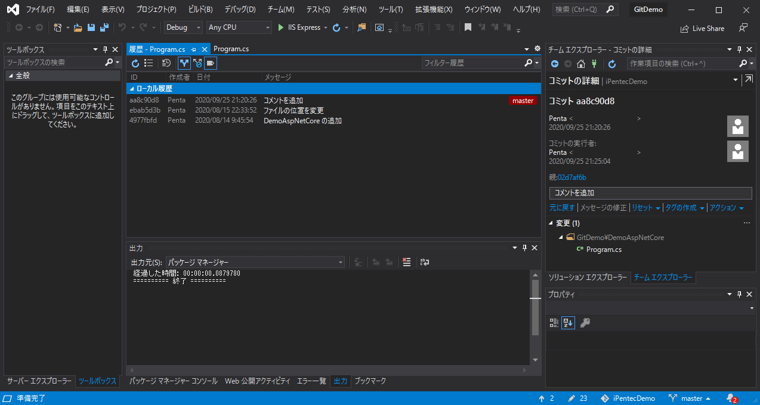Click the Find in Files icon
Image resolution: width=760 pixels, height=405 pixels.
362,28
